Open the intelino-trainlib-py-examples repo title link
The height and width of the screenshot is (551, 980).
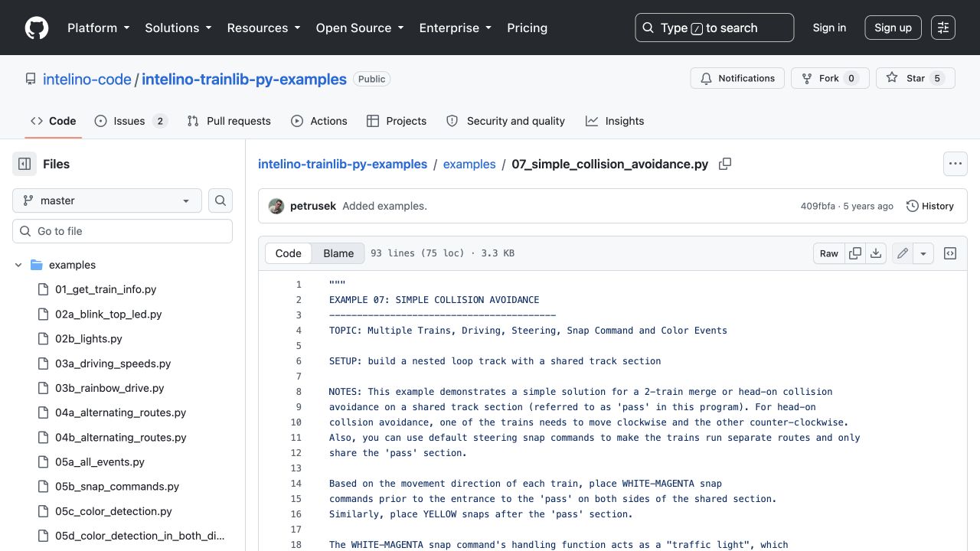(x=244, y=79)
